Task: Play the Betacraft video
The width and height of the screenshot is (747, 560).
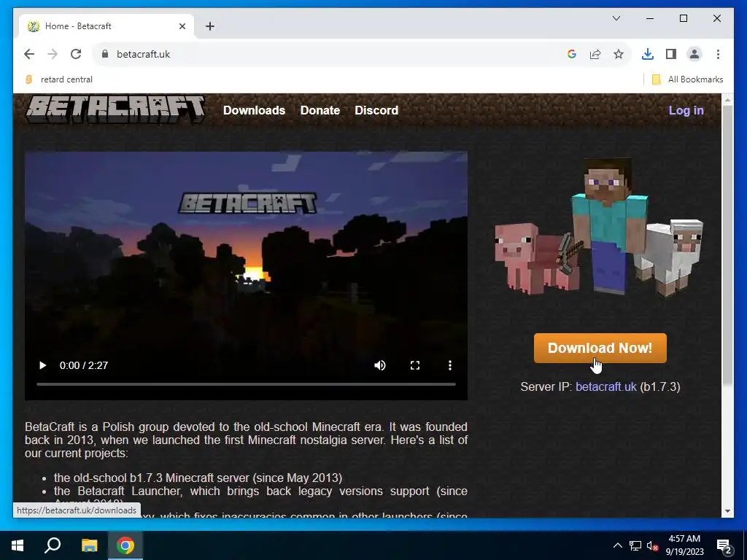Action: pos(42,365)
